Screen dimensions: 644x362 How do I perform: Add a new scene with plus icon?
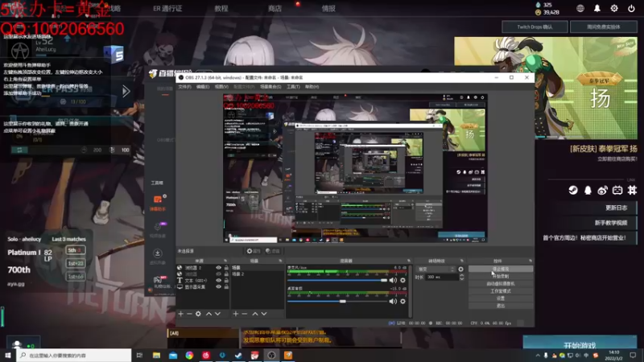click(x=235, y=314)
